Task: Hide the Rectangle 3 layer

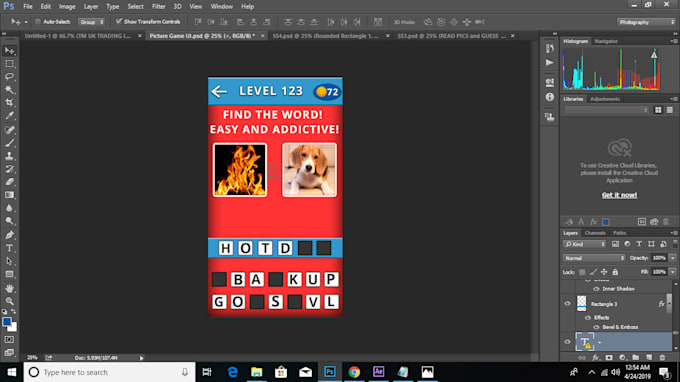Action: click(567, 304)
